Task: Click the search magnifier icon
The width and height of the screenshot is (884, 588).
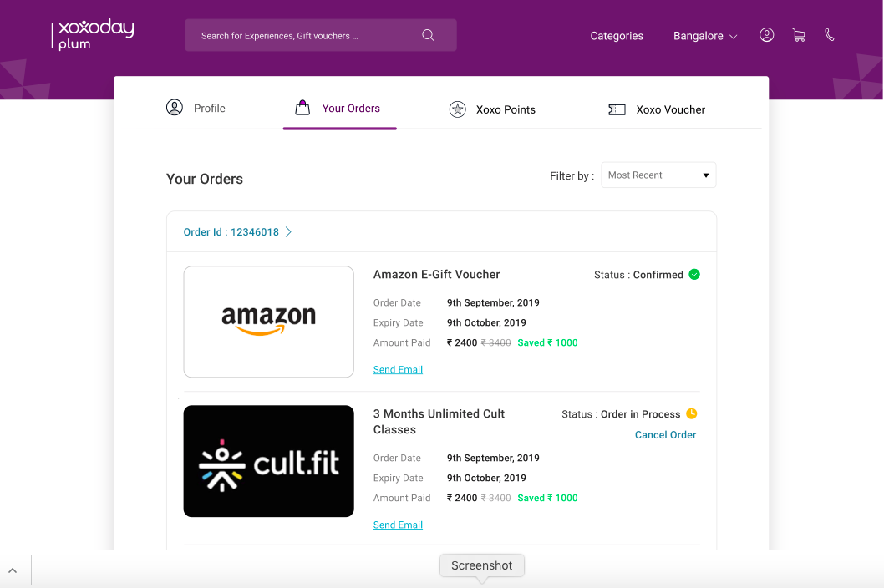Action: tap(428, 35)
